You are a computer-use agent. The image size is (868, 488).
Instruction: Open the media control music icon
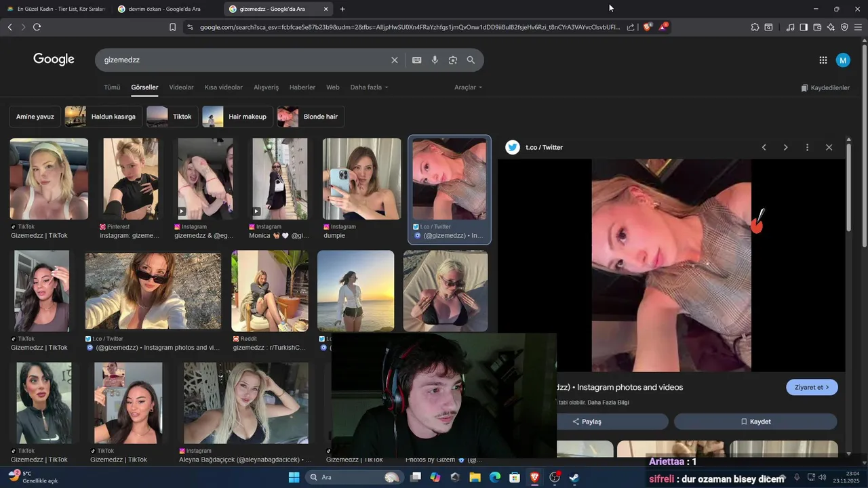click(790, 27)
